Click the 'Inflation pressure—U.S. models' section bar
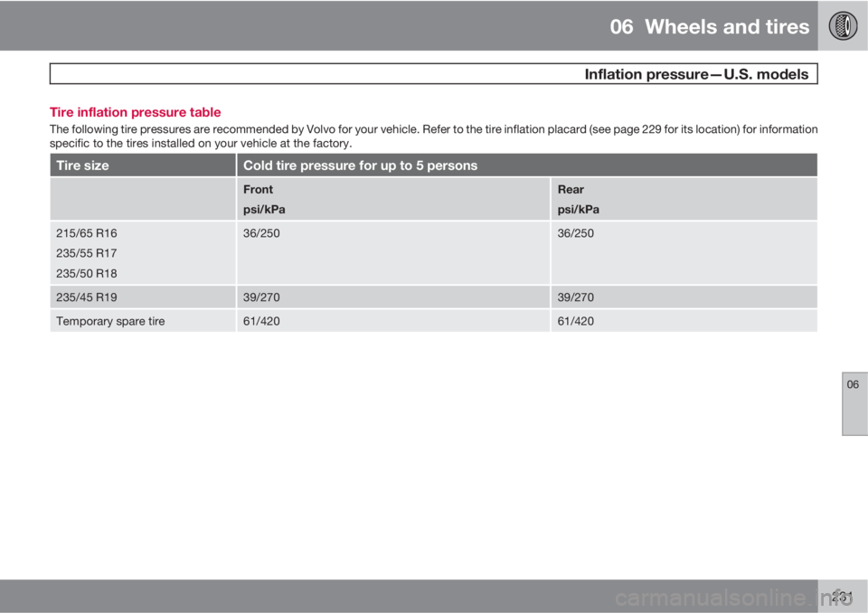This screenshot has width=868, height=613. click(433, 73)
